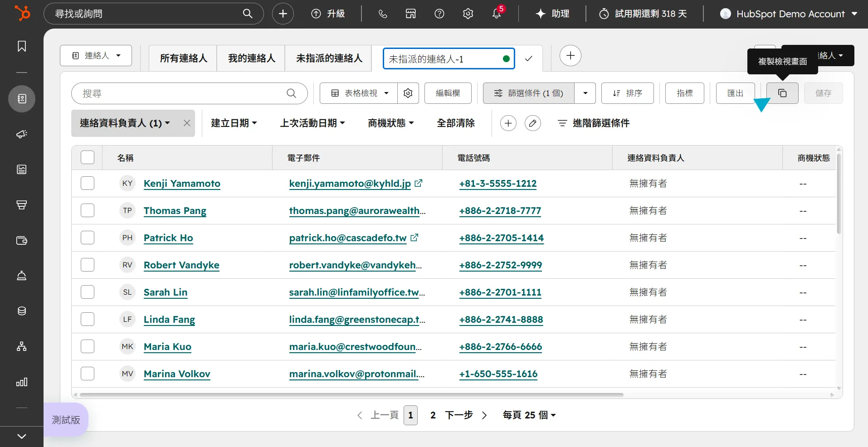Toggle the select-all checkbox in table header
Screen dimensions: 868x447
[x=88, y=157]
